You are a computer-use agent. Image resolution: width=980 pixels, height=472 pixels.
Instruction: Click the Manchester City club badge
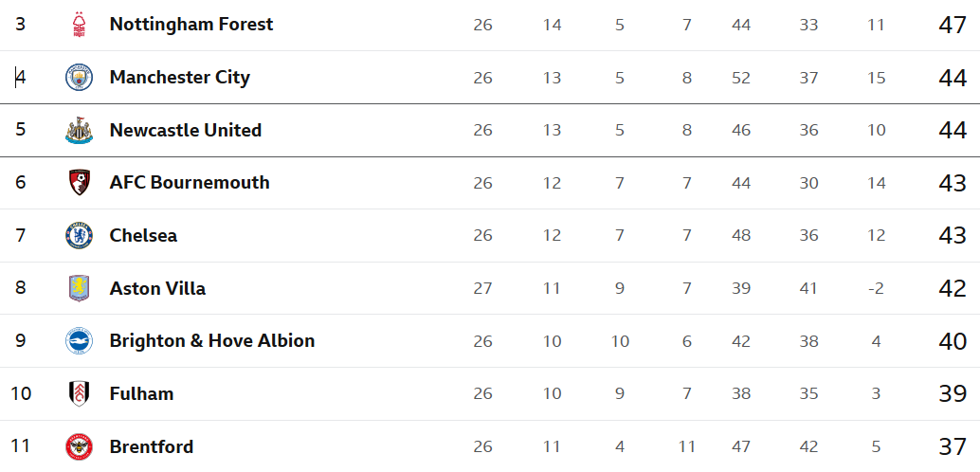80,78
